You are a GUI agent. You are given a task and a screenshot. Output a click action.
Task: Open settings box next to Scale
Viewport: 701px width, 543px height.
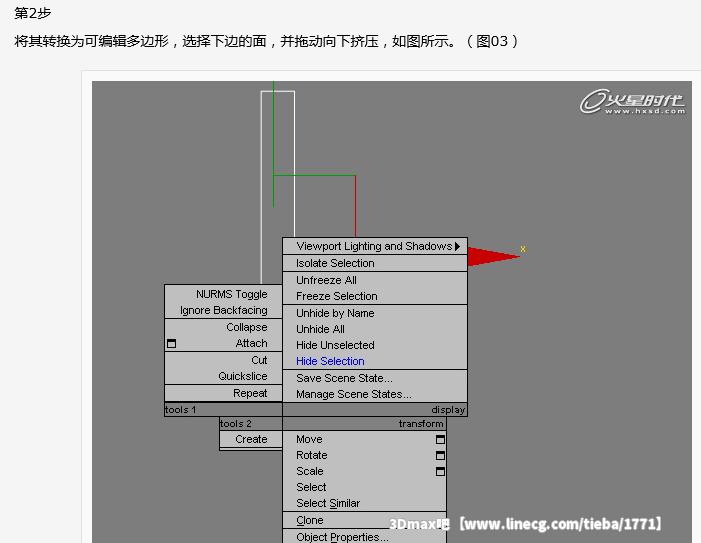coord(440,471)
